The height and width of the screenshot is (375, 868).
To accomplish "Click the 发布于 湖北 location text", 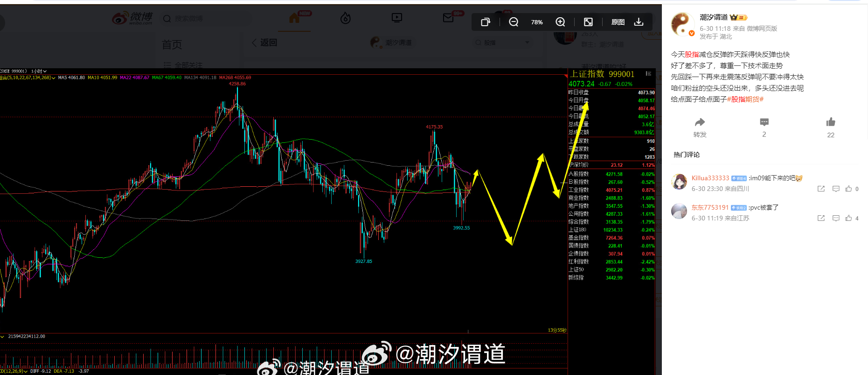I will tap(715, 36).
